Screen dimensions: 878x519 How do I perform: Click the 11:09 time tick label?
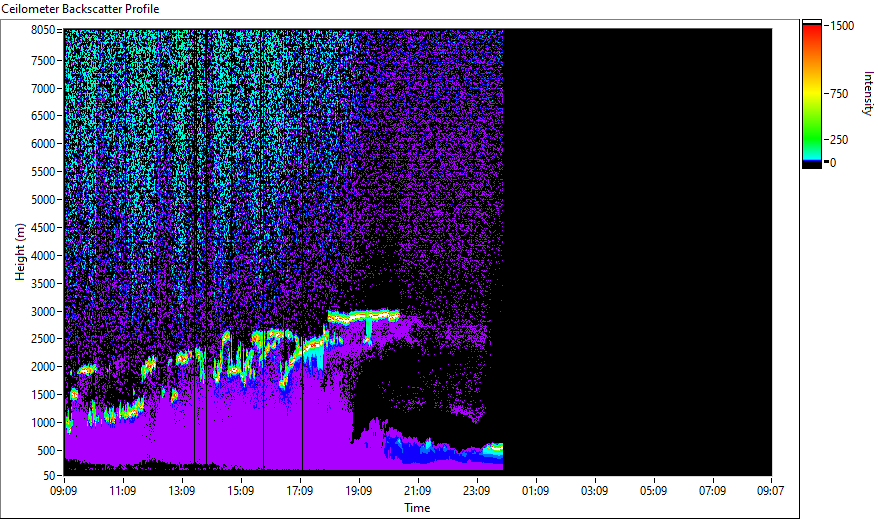pos(123,491)
